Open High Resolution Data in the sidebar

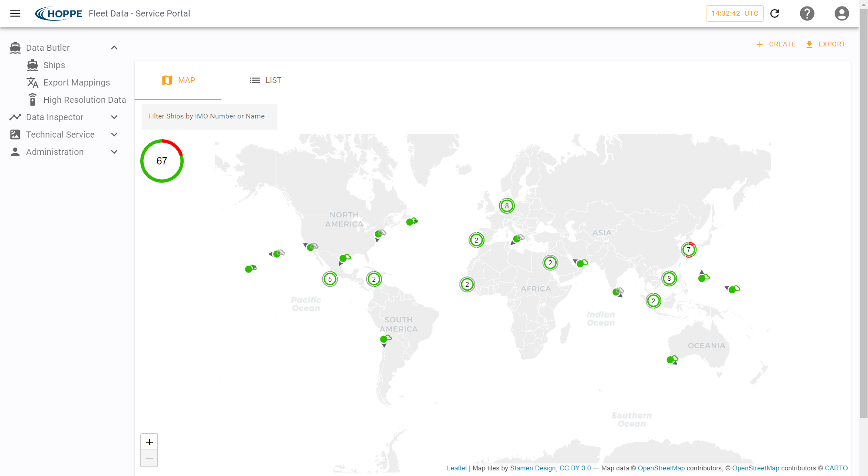click(x=84, y=100)
